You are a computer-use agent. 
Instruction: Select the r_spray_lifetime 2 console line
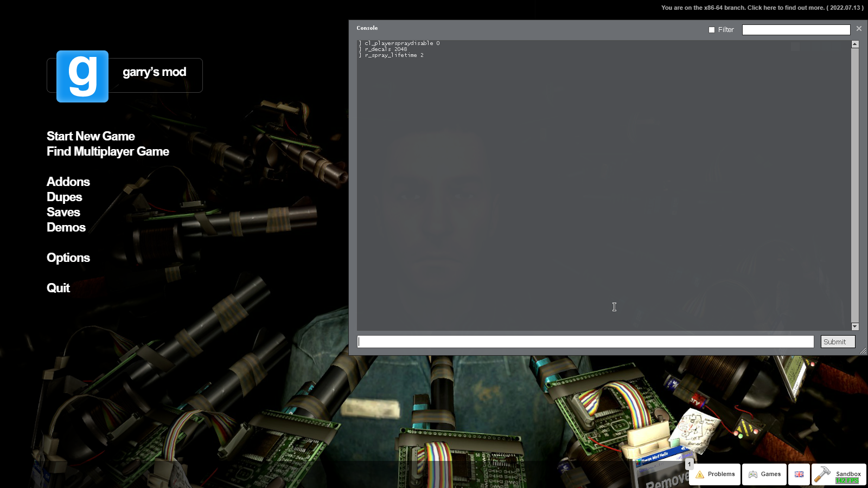391,55
